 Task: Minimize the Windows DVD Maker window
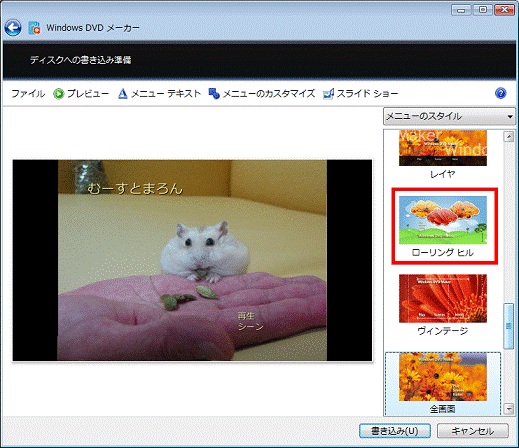461,10
